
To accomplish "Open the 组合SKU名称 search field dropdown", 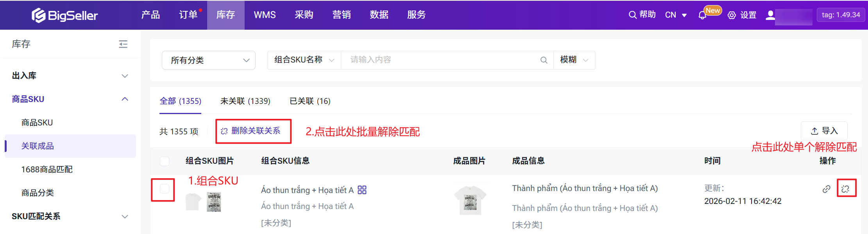I will pos(304,60).
